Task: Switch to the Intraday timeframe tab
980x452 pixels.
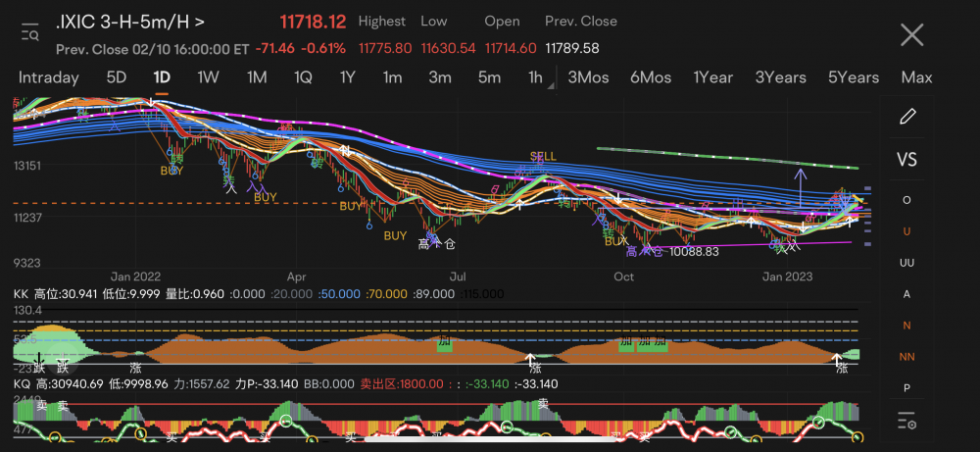Action: (48, 77)
